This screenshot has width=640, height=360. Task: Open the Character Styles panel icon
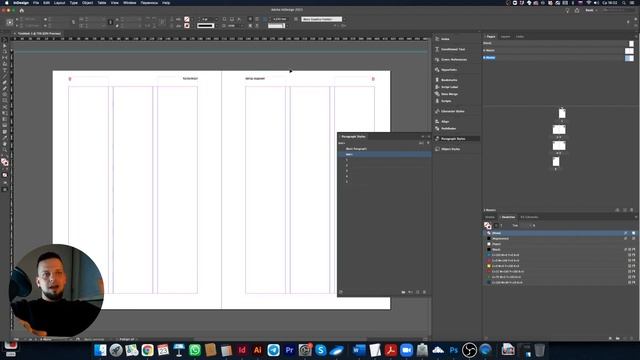pos(437,111)
